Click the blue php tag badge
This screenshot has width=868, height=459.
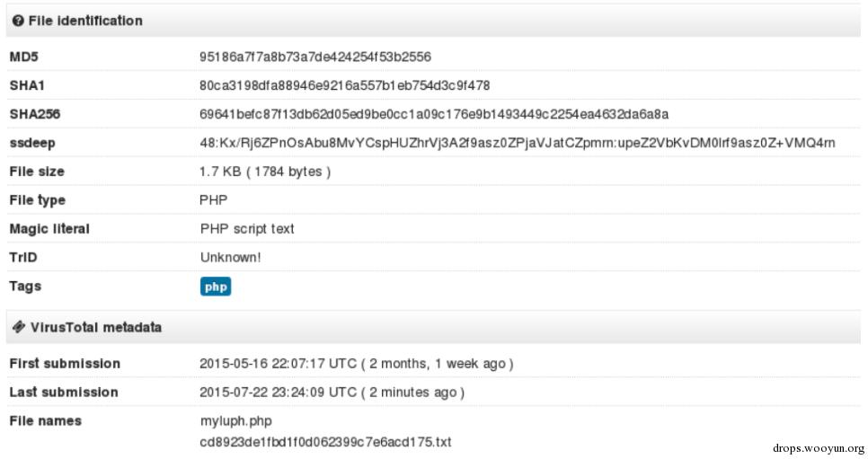[216, 287]
